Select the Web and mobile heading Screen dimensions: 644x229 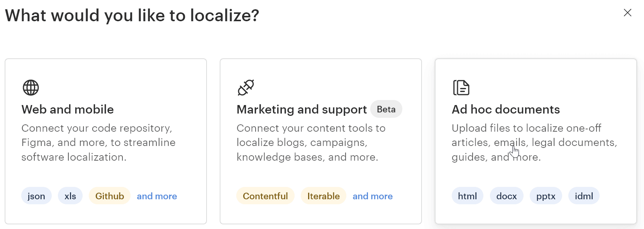[x=68, y=109]
